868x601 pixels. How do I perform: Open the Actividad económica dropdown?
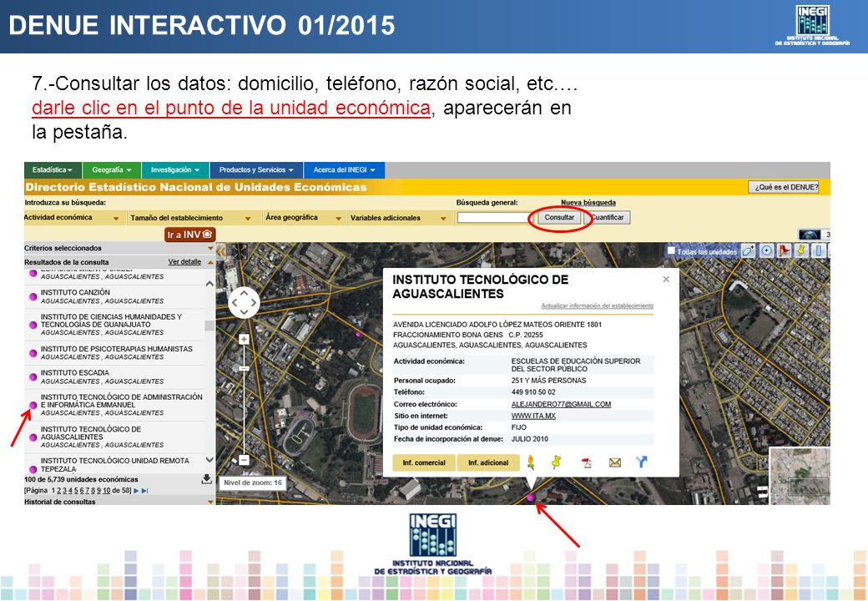pyautogui.click(x=72, y=218)
